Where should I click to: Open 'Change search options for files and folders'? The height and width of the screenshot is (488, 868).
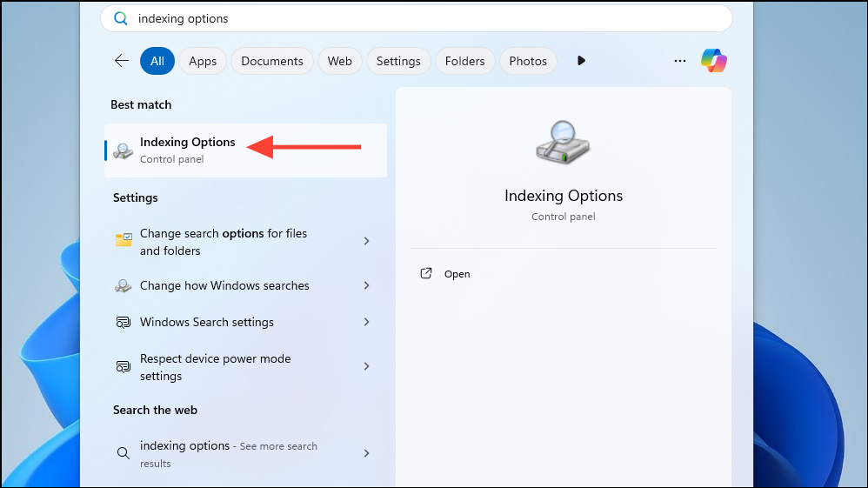tap(245, 242)
